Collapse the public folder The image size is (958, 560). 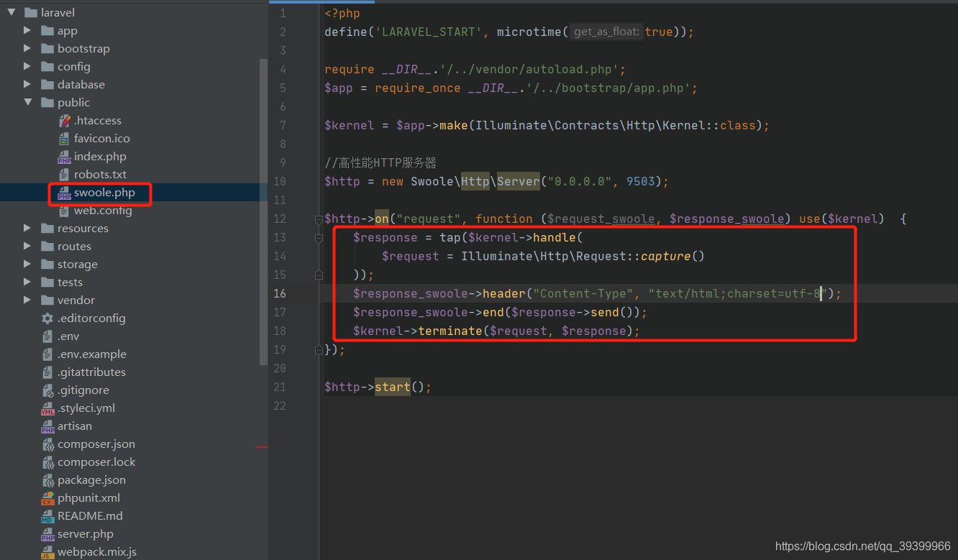27,102
